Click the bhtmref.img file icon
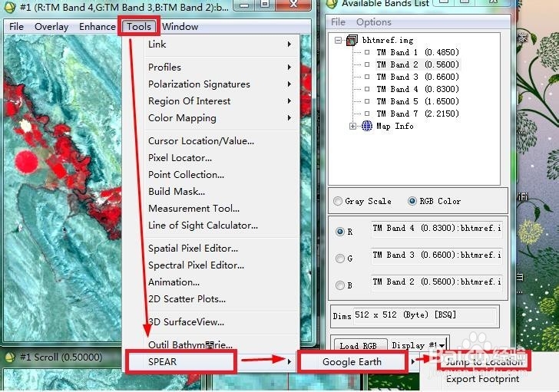This screenshot has width=559, height=392. [x=352, y=40]
